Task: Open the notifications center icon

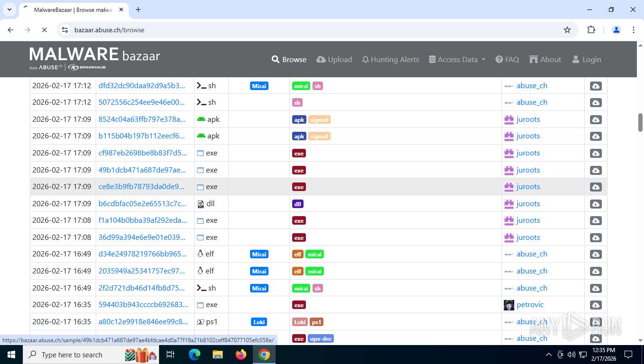Action: click(628, 355)
